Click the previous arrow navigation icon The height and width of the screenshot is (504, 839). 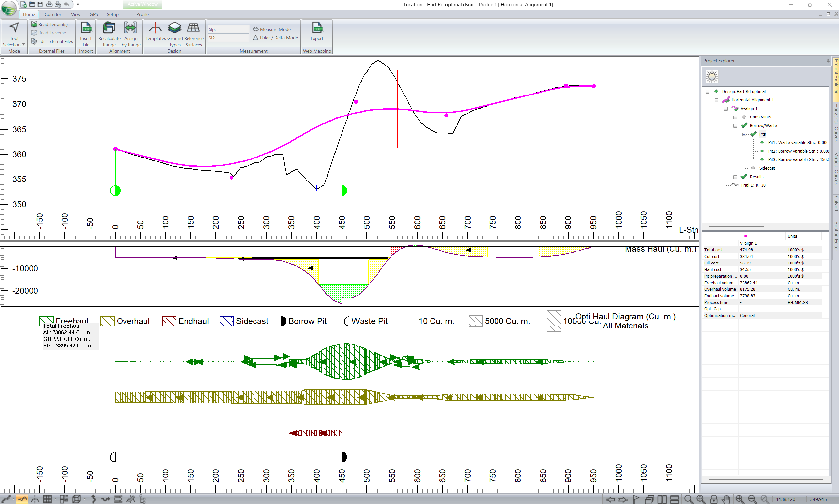click(611, 499)
